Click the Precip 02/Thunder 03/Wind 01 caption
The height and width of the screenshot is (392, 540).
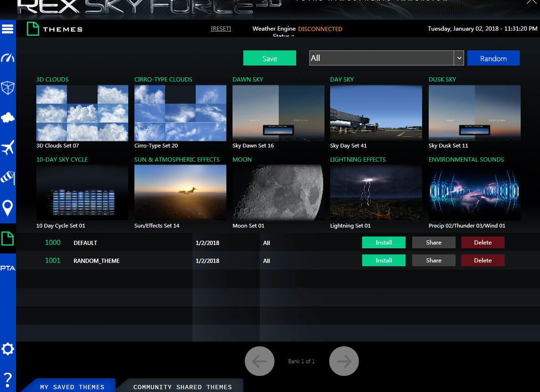tap(466, 226)
